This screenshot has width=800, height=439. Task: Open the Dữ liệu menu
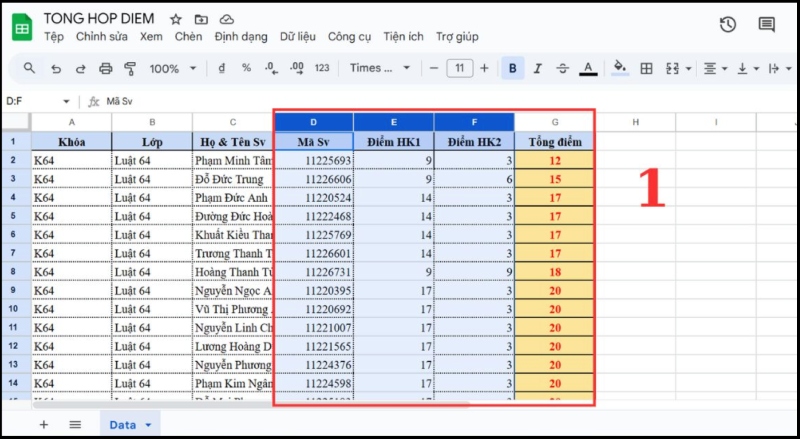pyautogui.click(x=297, y=37)
